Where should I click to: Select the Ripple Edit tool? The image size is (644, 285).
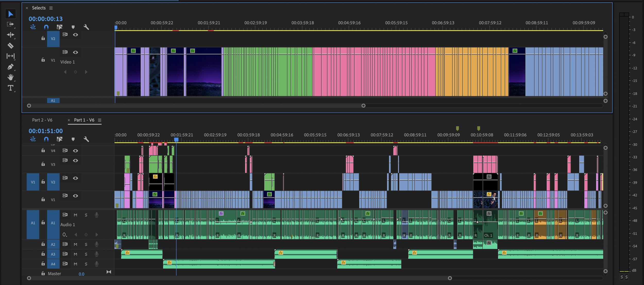[x=11, y=35]
